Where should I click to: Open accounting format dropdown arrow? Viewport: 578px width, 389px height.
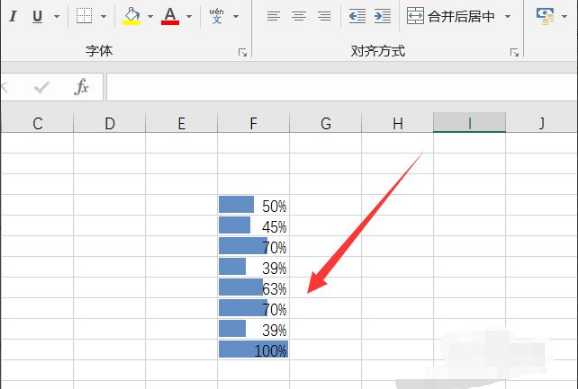pos(564,16)
